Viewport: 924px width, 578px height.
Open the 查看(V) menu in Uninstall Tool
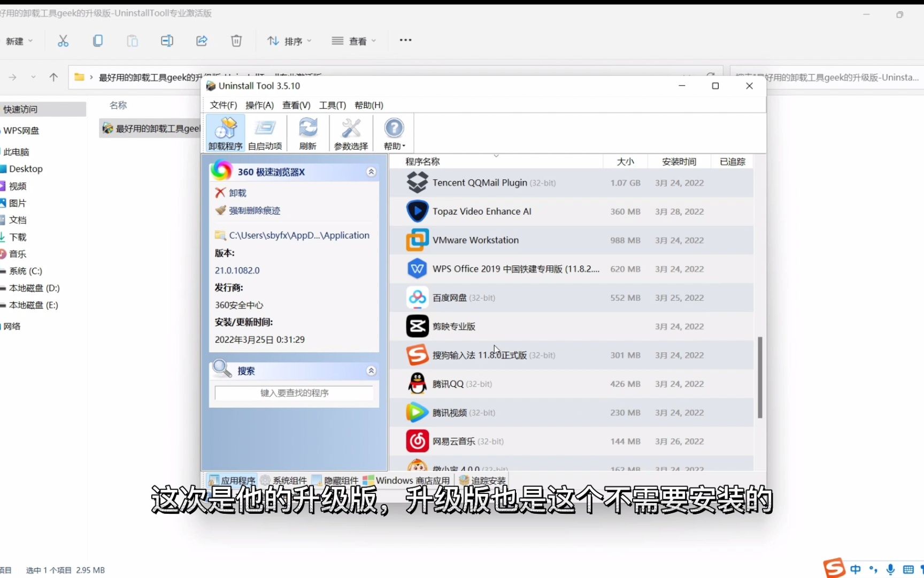296,105
